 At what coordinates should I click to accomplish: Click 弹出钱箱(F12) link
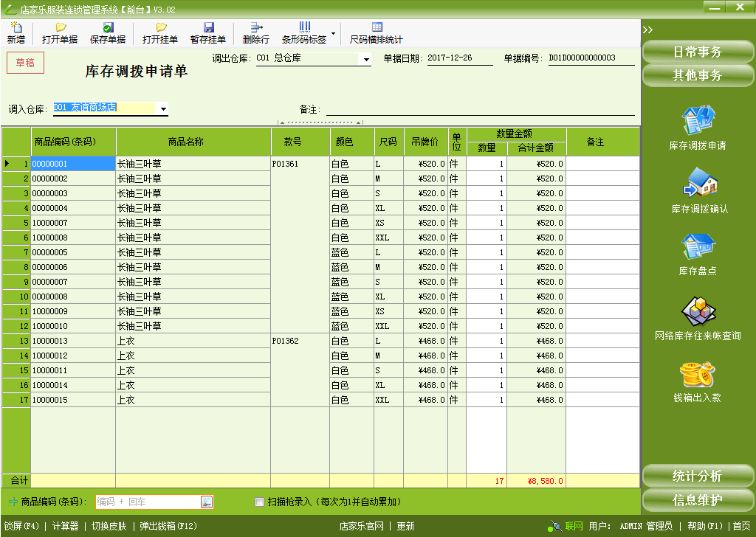coord(168,526)
